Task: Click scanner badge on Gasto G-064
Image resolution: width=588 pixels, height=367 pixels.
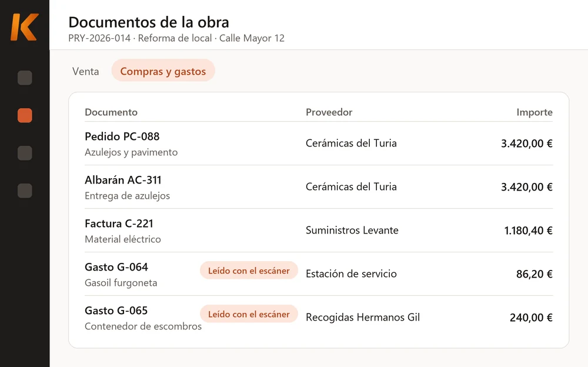Action: [249, 271]
